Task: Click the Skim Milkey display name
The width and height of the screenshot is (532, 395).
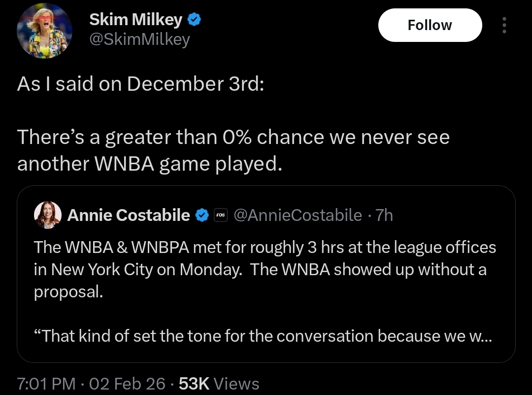Action: pyautogui.click(x=136, y=19)
